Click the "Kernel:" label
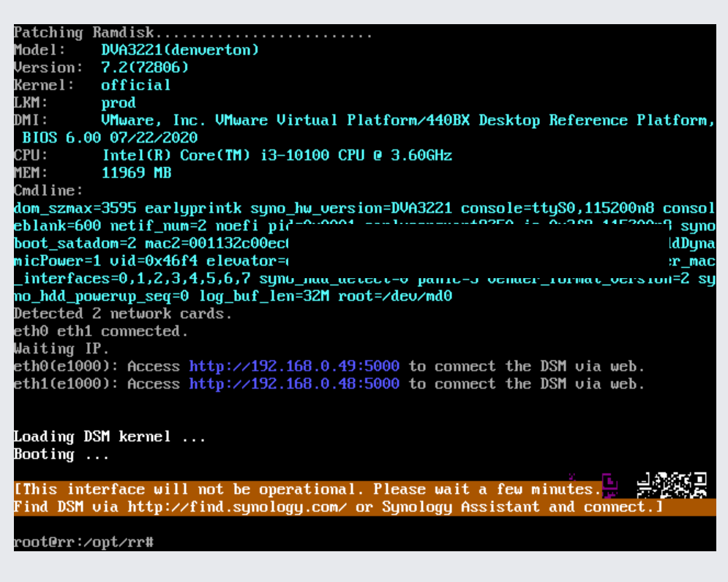Viewport: 728px width, 582px height. click(44, 86)
